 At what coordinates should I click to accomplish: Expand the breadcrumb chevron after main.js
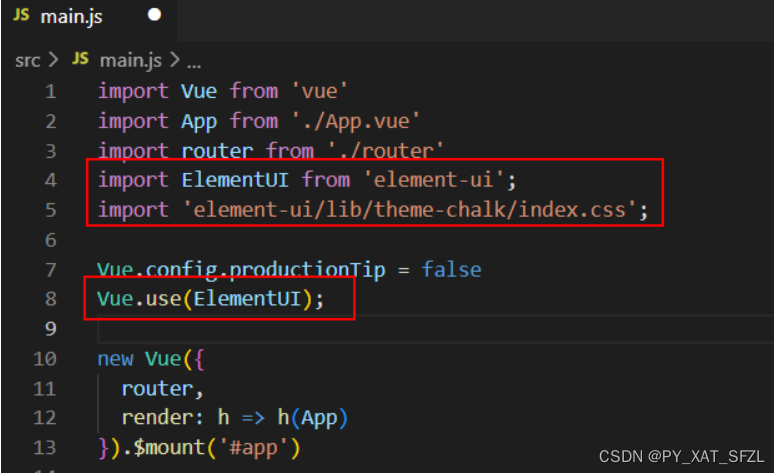coord(174,60)
